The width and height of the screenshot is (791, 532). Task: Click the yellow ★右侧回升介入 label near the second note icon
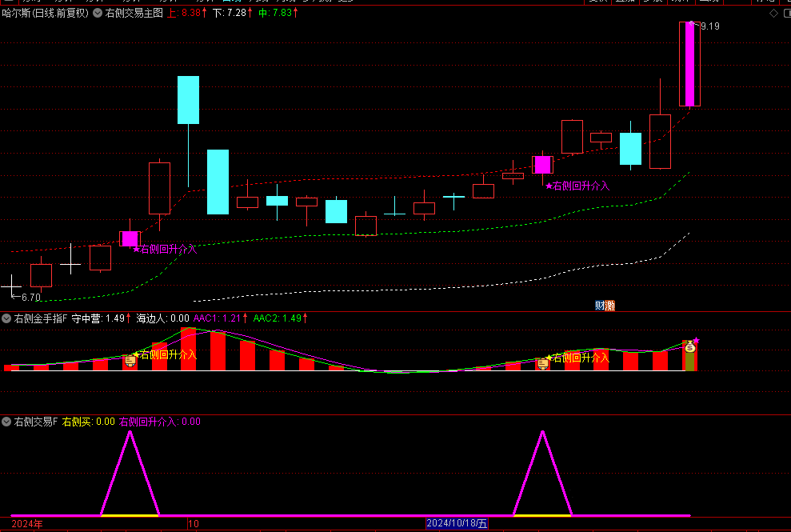[577, 358]
